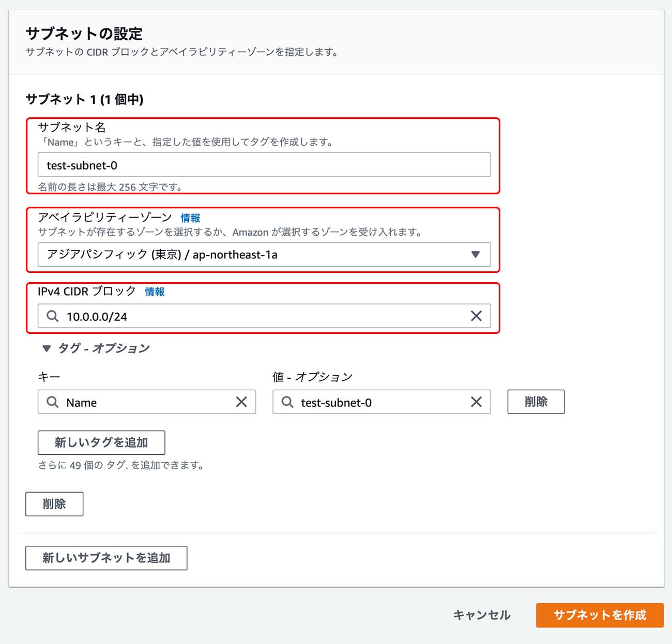Click the さらに 49 個の タグ hint text

pos(120,465)
